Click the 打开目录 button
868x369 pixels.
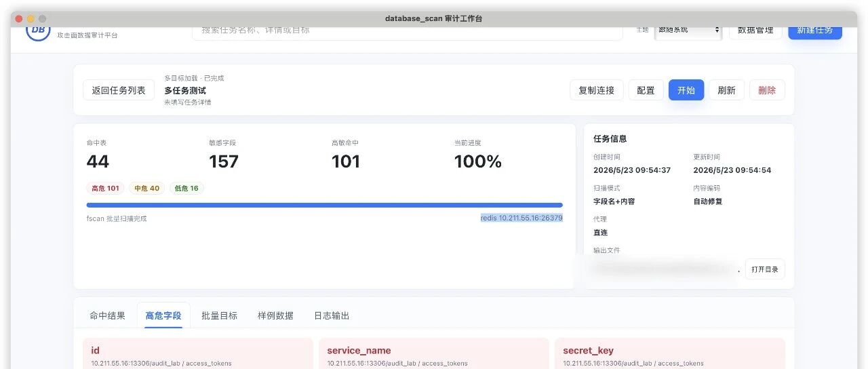tap(765, 269)
